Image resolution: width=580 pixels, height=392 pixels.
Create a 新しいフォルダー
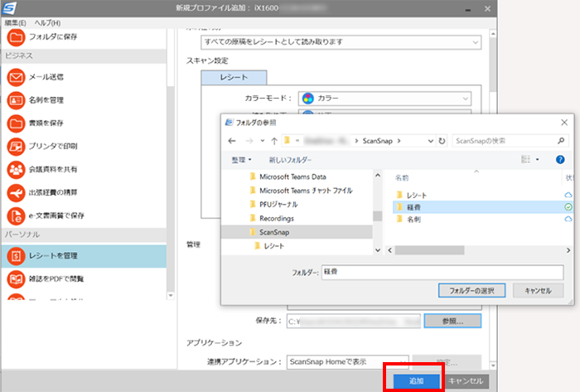290,160
